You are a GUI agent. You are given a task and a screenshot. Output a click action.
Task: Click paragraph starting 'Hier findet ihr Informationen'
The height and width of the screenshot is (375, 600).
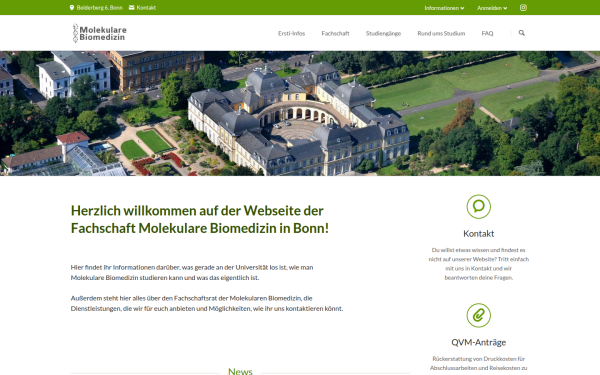(x=192, y=272)
